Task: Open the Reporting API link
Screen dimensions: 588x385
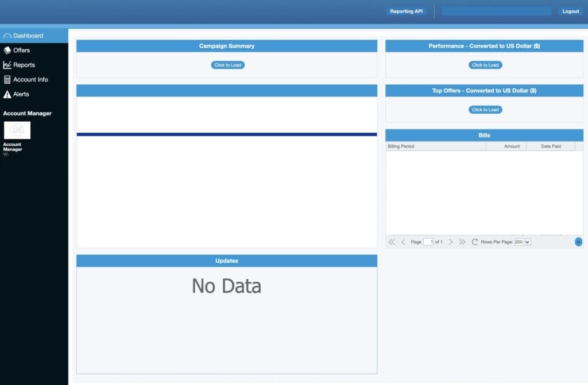Action: (406, 11)
